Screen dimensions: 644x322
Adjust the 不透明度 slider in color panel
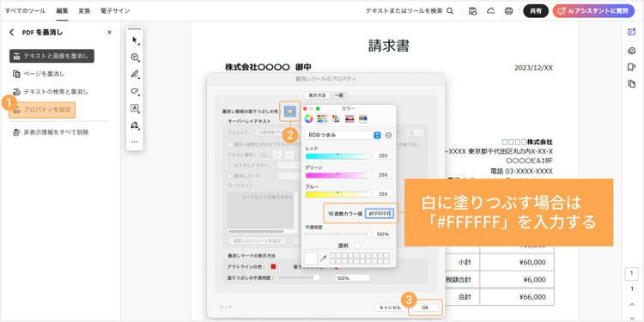pos(337,234)
